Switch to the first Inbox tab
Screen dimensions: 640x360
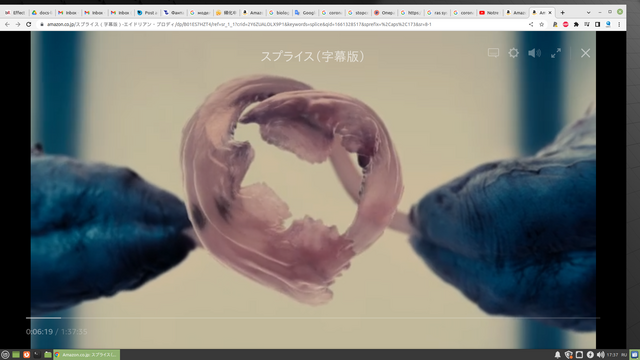point(68,13)
